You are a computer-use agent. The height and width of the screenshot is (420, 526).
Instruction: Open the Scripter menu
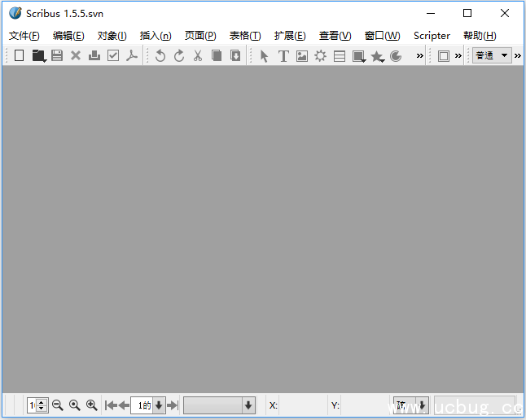point(432,35)
